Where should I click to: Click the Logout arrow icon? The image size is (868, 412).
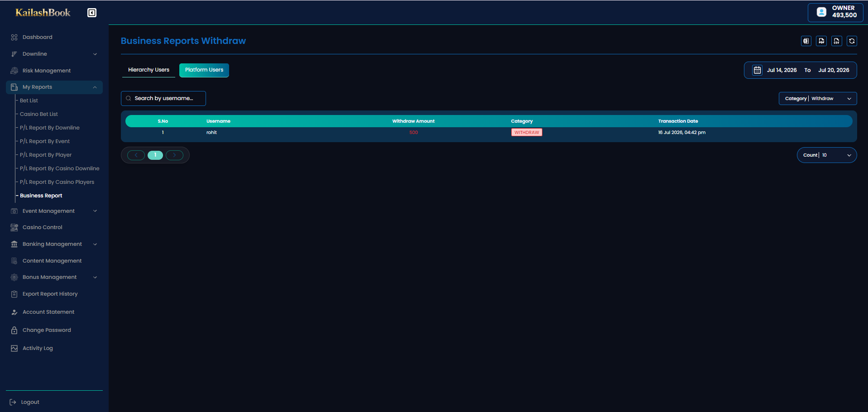(x=13, y=402)
